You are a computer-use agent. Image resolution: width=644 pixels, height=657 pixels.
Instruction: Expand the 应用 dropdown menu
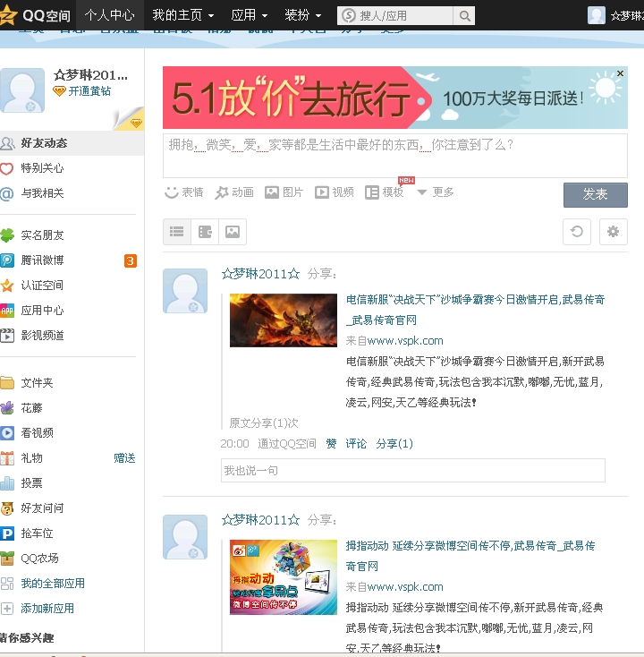[x=250, y=15]
